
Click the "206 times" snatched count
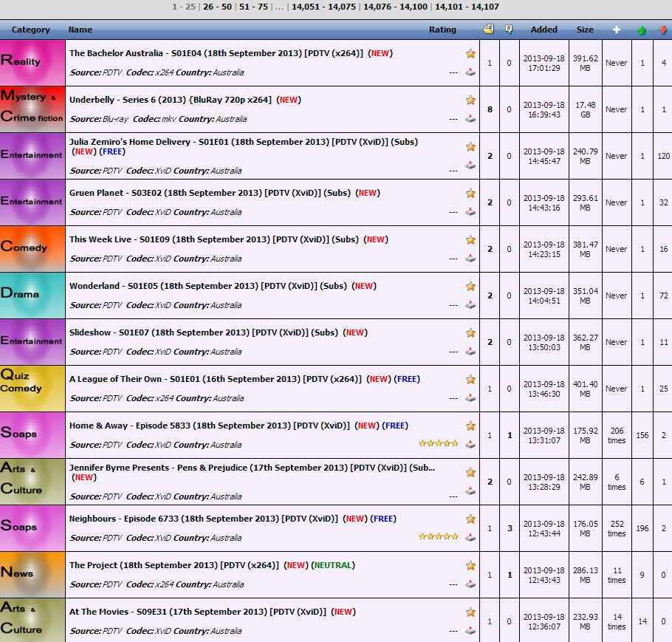pos(617,435)
